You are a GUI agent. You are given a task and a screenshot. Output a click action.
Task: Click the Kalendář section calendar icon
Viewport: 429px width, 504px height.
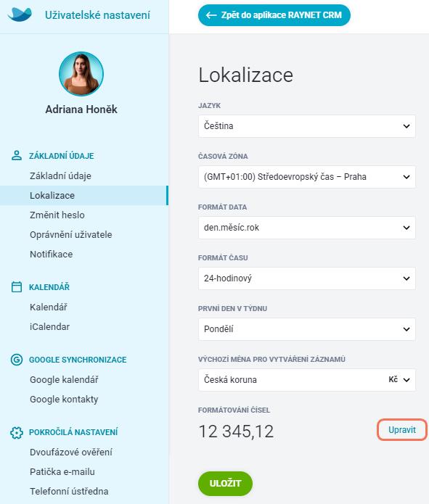(17, 286)
